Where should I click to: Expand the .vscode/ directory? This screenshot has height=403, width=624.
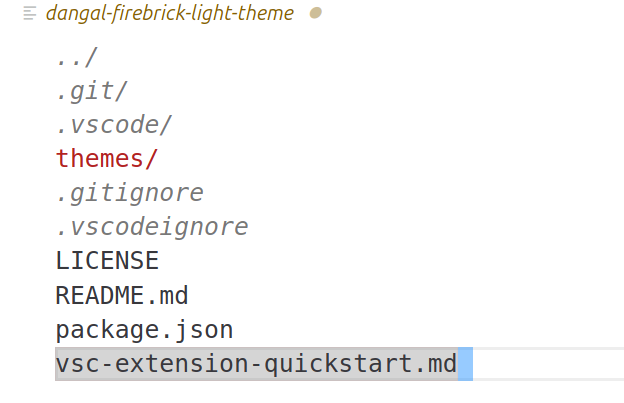click(114, 125)
